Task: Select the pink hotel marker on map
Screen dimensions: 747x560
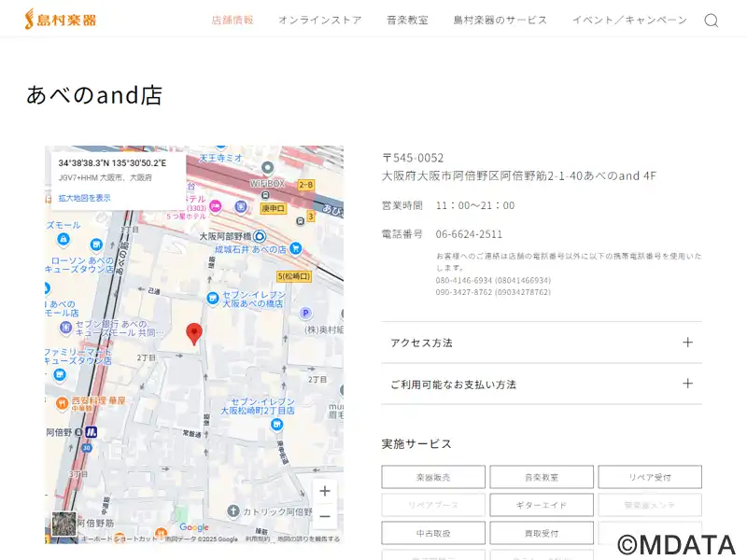Action: coord(216,206)
